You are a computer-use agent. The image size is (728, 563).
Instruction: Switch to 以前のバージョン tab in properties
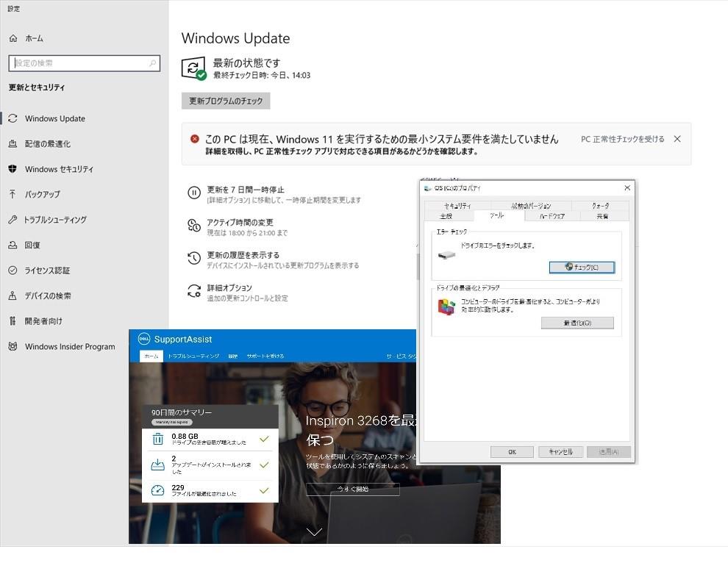click(531, 206)
